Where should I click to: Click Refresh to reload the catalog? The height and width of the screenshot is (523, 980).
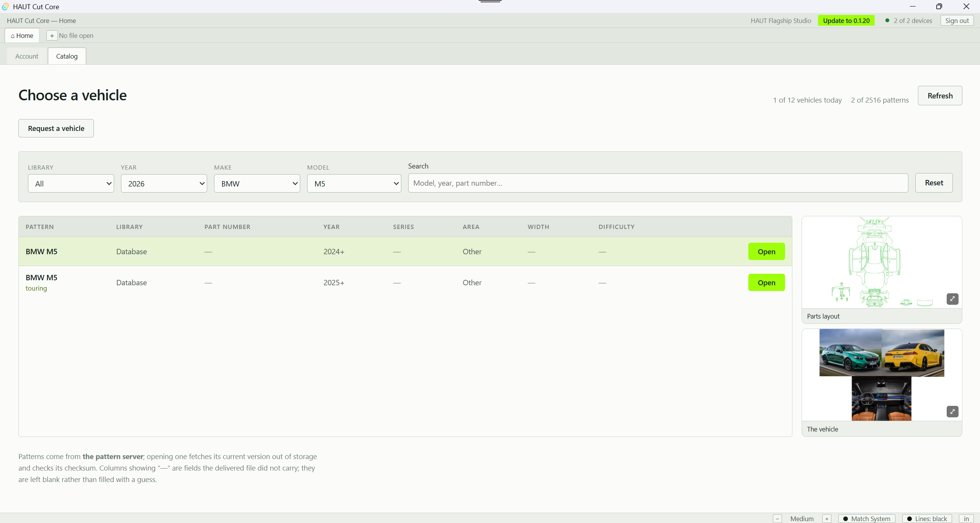coord(940,96)
